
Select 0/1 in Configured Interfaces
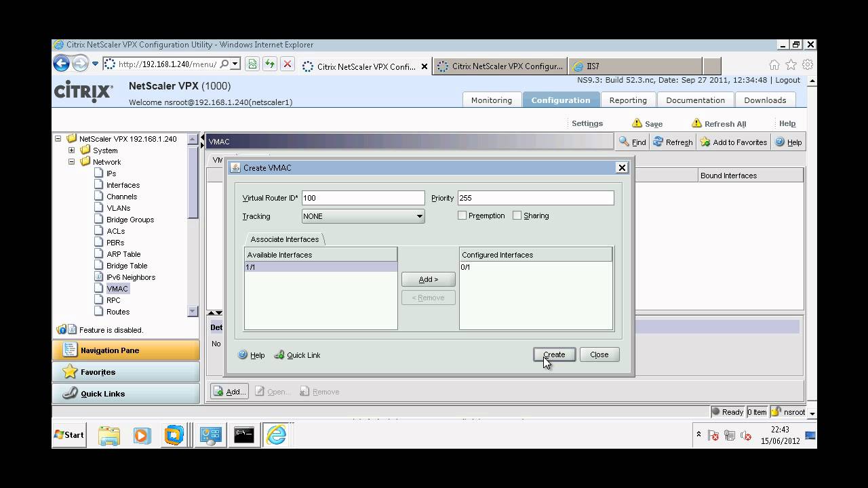click(x=536, y=267)
